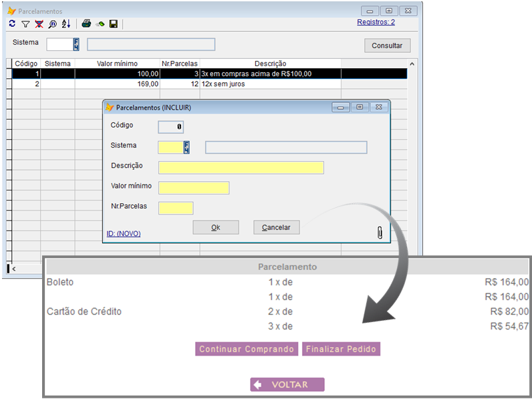
Task: Click the magnifier search icon
Action: (52, 24)
